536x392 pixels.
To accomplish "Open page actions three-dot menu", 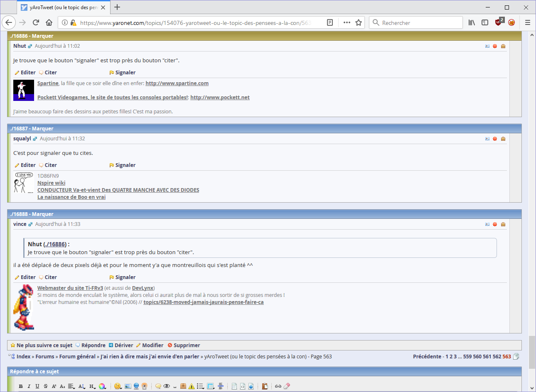I will tap(347, 22).
